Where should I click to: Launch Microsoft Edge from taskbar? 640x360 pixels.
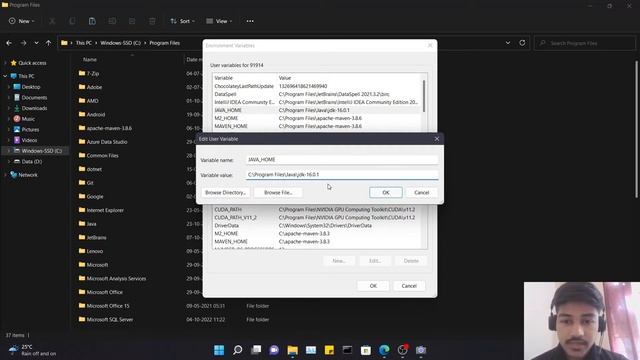(384, 350)
